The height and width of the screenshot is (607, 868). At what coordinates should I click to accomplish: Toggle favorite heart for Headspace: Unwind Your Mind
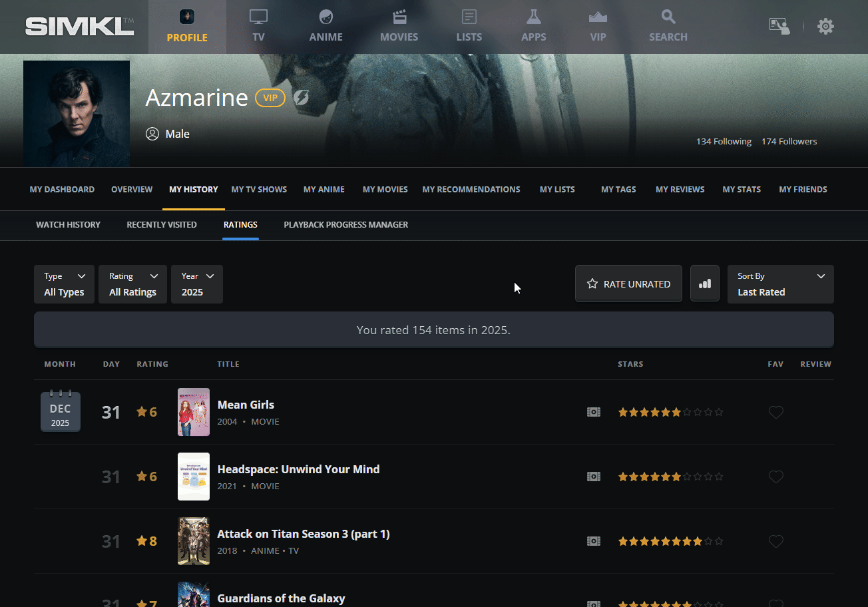tap(775, 477)
